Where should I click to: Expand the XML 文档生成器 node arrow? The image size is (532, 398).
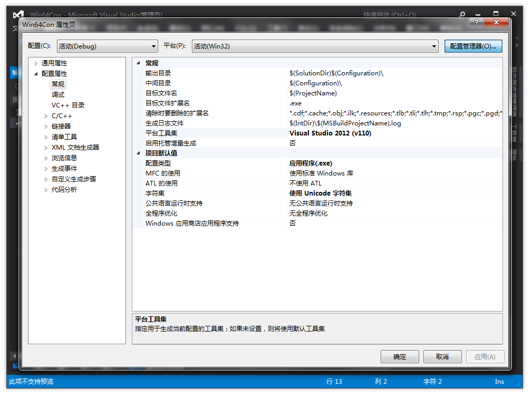[x=46, y=148]
